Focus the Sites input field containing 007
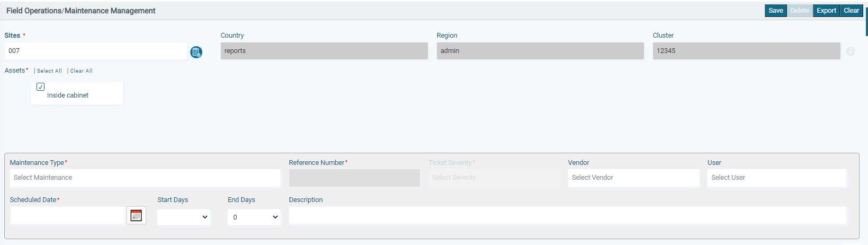Viewport: 868px width, 245px height. (x=96, y=51)
